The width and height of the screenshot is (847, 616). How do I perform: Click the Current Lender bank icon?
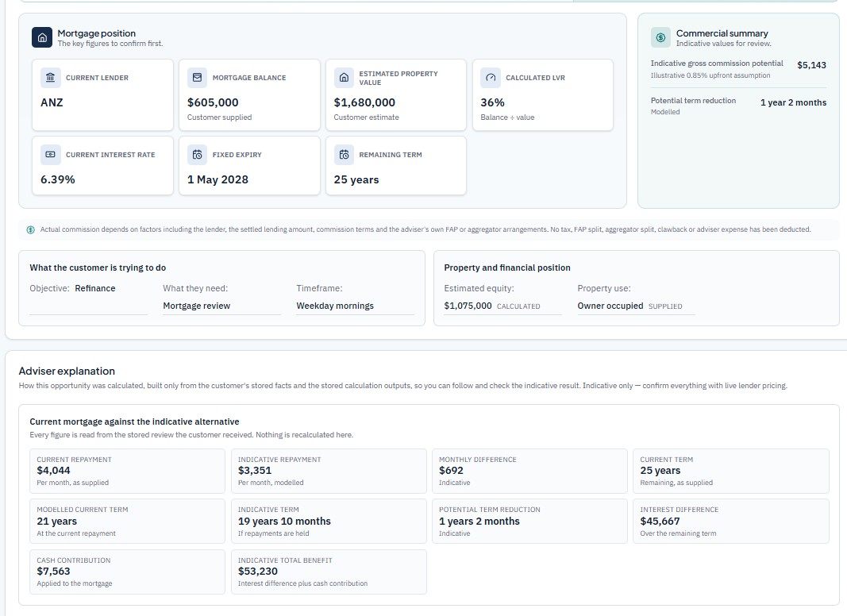pyautogui.click(x=50, y=78)
